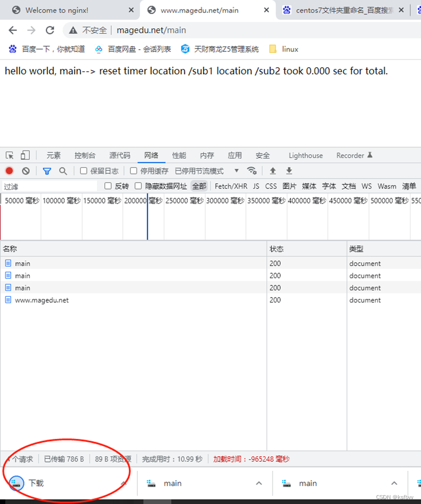Open the Recorder panel
Screen dimensions: 421x504
[x=354, y=155]
